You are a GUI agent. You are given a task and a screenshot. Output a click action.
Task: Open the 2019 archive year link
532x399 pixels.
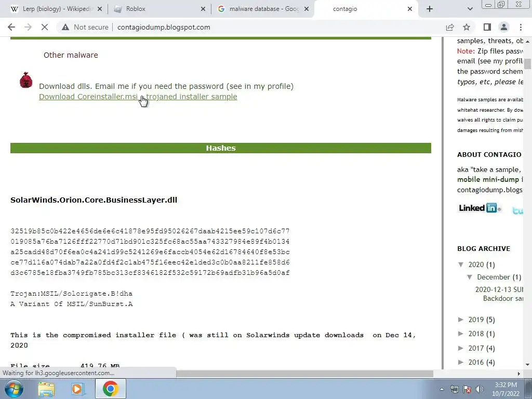tap(476, 320)
